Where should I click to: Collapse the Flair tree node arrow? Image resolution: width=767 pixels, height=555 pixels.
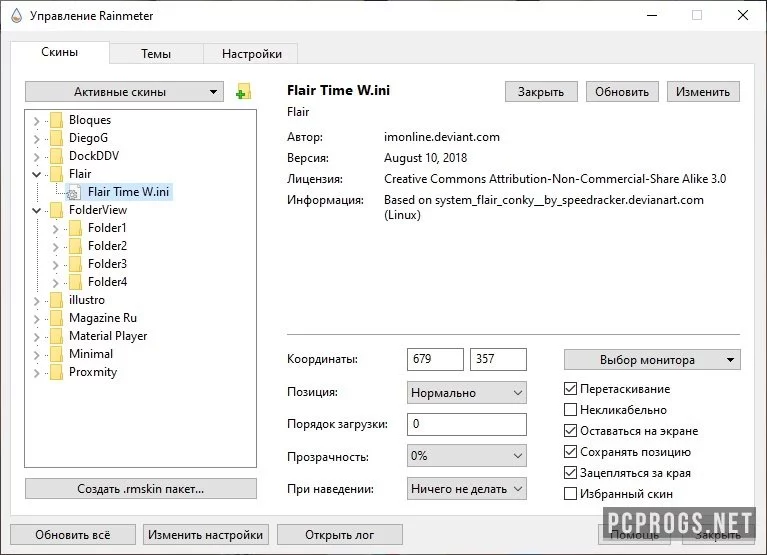[36, 174]
